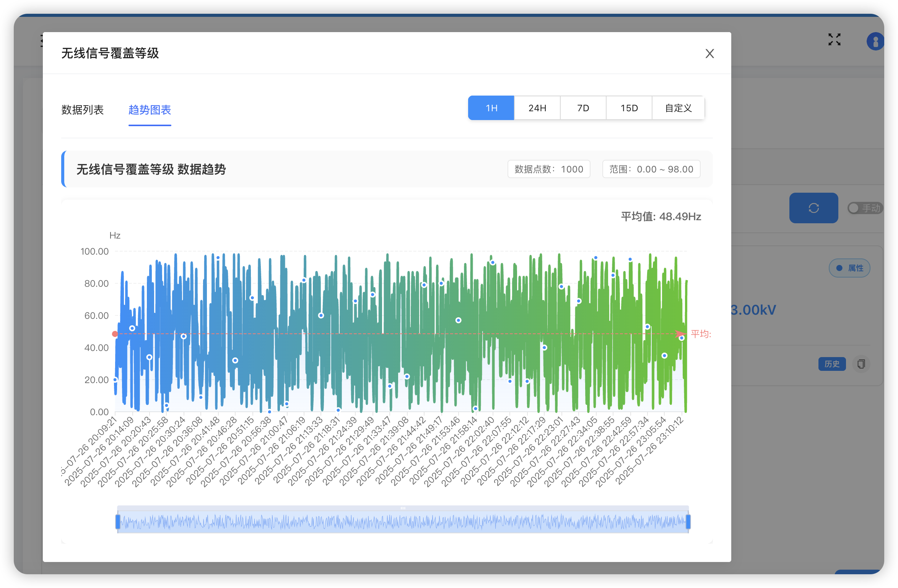Switch to the 数据列表 tab
The image size is (898, 588).
(x=82, y=110)
